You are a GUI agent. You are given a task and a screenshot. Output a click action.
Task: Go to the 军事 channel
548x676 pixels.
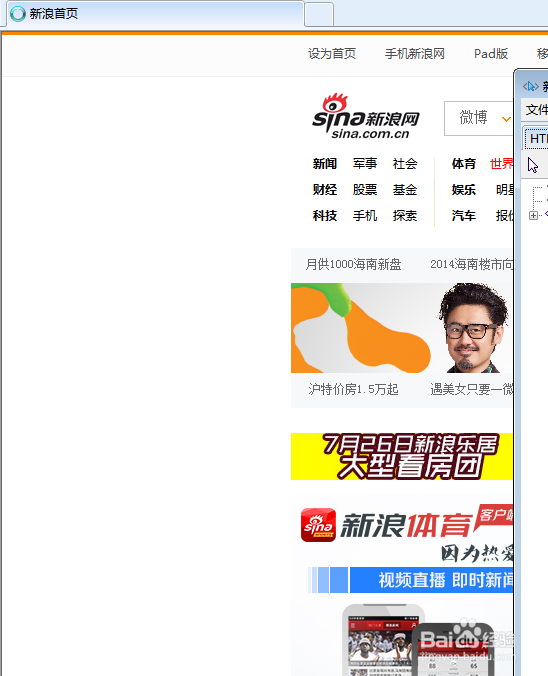pos(365,164)
